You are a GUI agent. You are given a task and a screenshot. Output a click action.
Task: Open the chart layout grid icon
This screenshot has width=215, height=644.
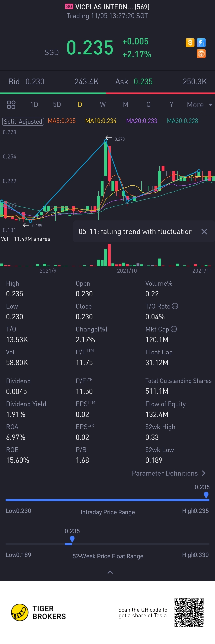coord(11,104)
